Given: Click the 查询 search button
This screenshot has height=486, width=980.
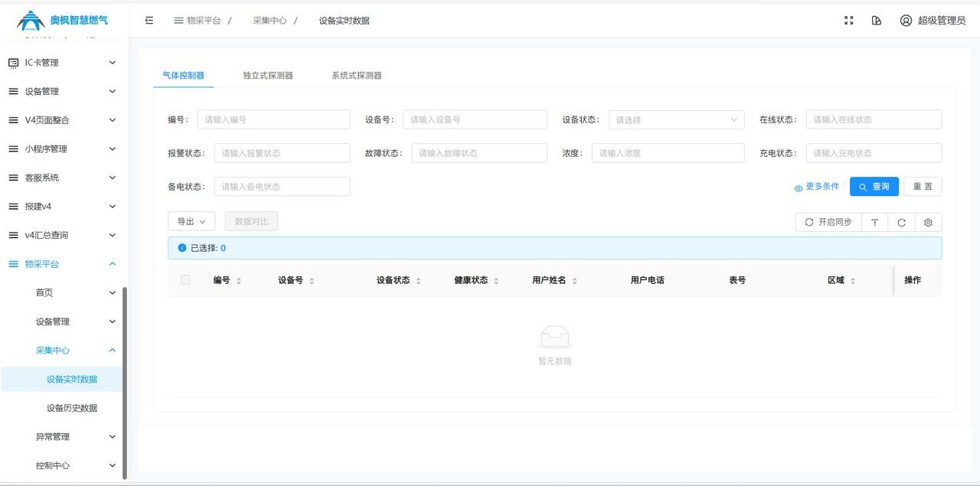Looking at the screenshot, I should coord(874,187).
